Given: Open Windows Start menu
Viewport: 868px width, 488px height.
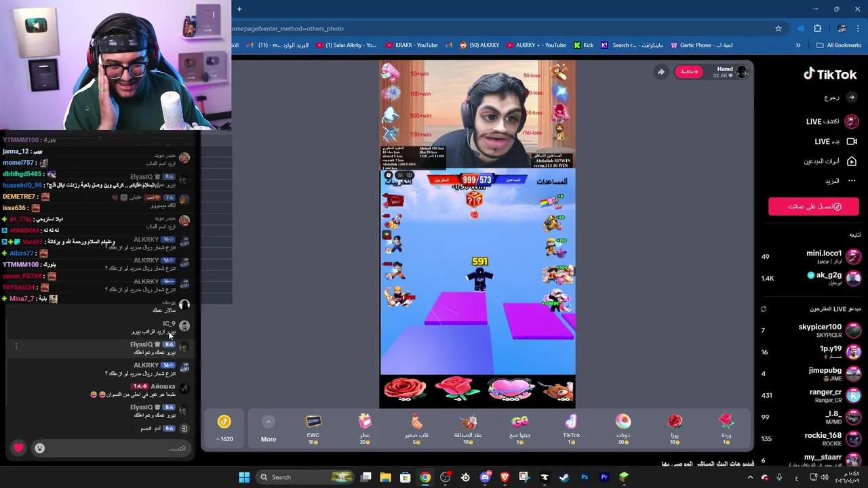Looking at the screenshot, I should click(x=244, y=477).
